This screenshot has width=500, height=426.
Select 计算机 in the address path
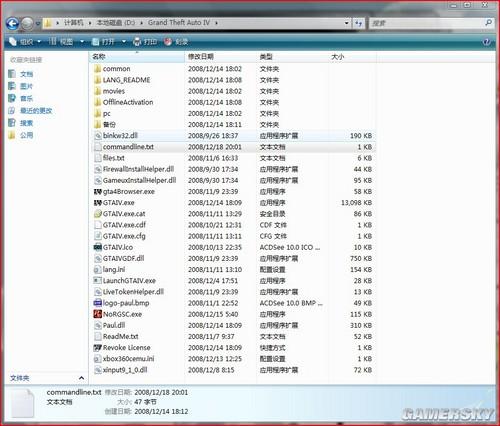coord(73,23)
